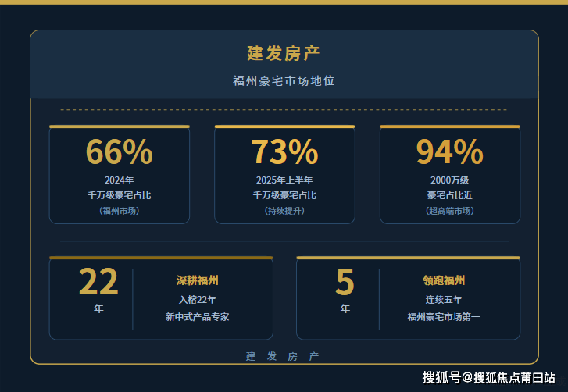The height and width of the screenshot is (392, 568).
Task: Click 千万级豪宅占比 in the 66% card
Action: pos(120,195)
